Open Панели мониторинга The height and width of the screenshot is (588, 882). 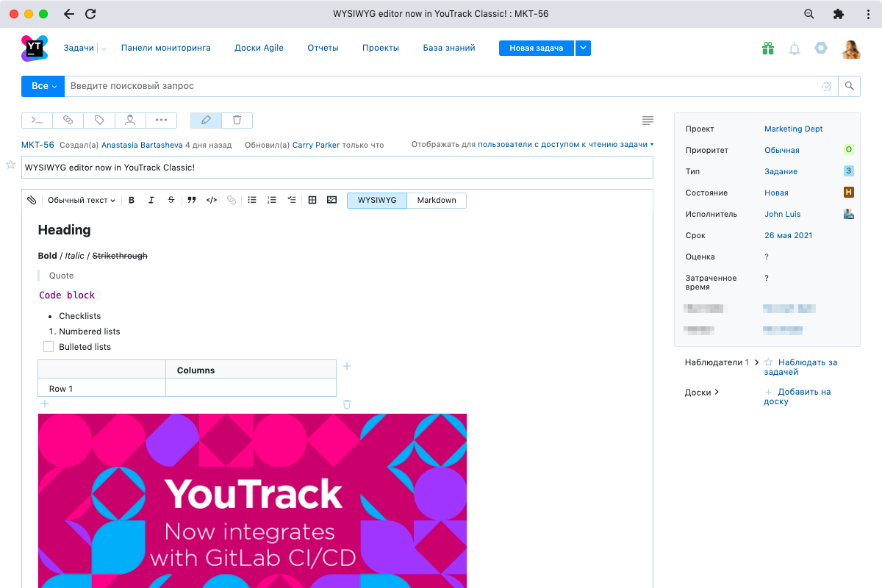(x=165, y=48)
